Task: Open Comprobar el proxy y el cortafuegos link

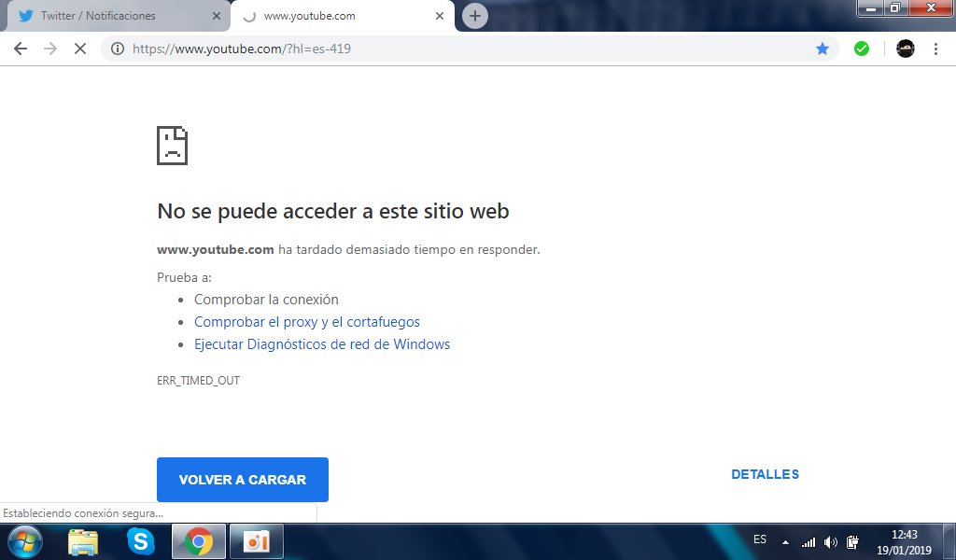Action: pyautogui.click(x=306, y=322)
